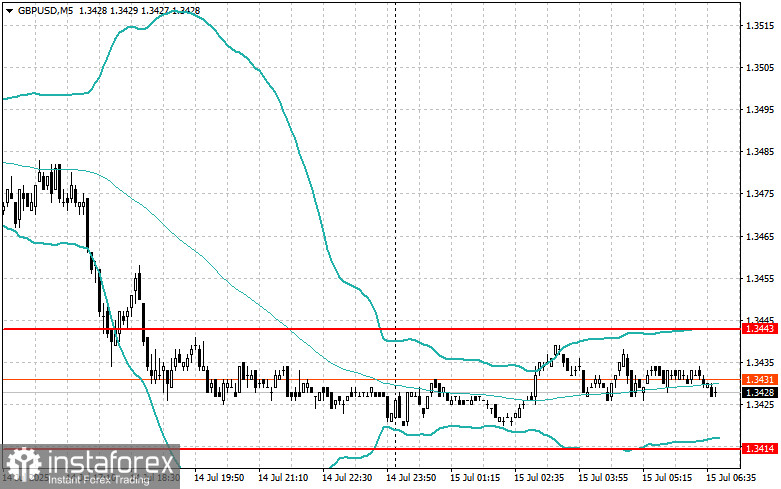Click the 15 Jul 05:15 time label

[x=667, y=478]
